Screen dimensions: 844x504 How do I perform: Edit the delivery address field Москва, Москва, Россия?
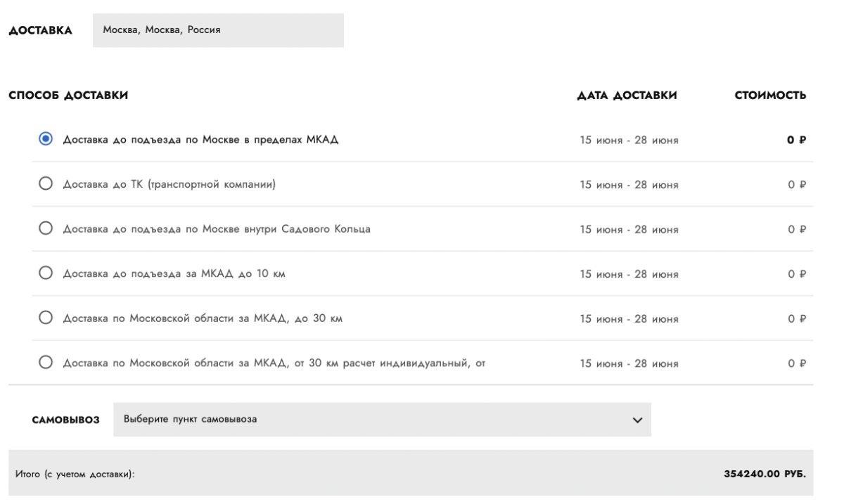(x=218, y=30)
